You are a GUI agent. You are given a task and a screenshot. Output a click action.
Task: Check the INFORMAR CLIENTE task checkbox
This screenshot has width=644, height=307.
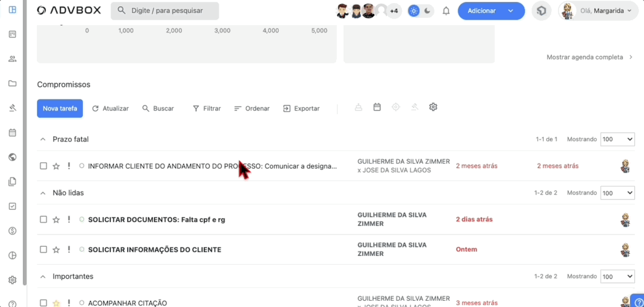click(x=43, y=166)
